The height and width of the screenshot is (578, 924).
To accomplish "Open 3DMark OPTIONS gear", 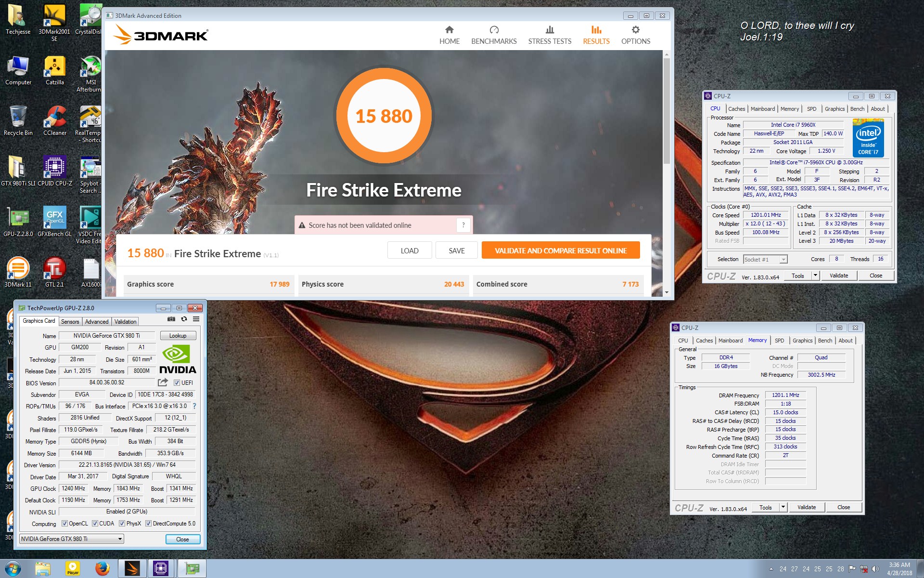I will pyautogui.click(x=636, y=35).
